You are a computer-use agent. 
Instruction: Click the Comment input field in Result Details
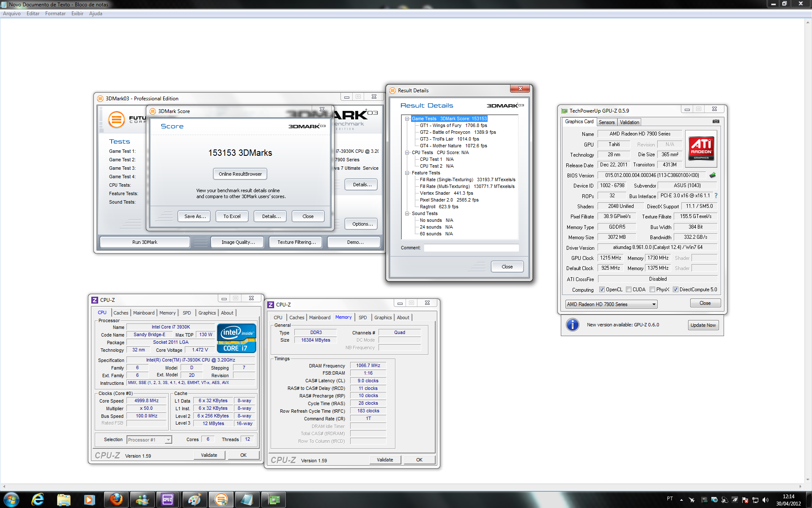[x=471, y=248]
